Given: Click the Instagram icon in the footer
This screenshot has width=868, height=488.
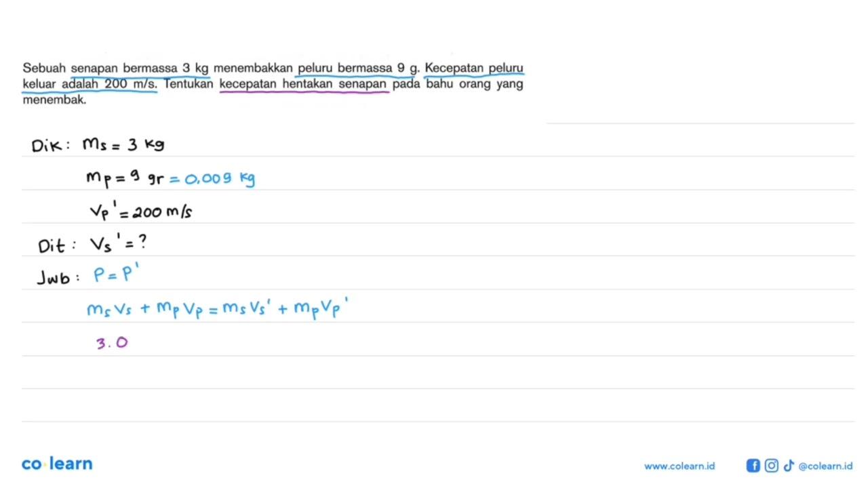Looking at the screenshot, I should pos(771,466).
